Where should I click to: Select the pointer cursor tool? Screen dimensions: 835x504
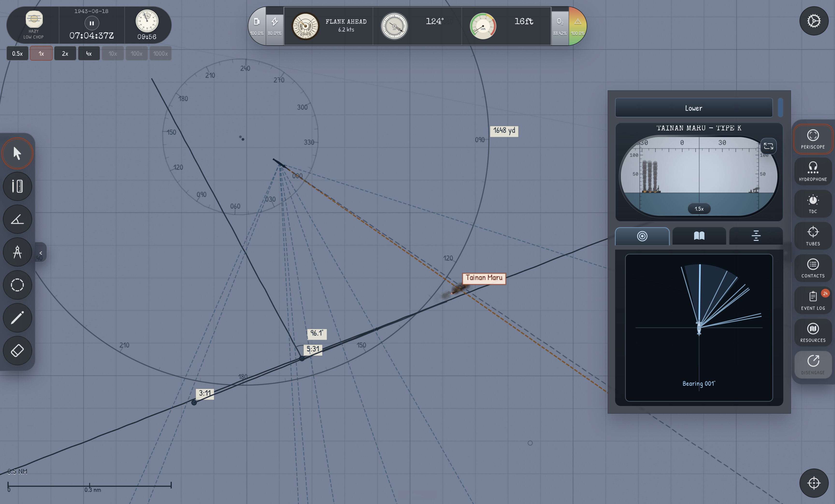point(17,153)
